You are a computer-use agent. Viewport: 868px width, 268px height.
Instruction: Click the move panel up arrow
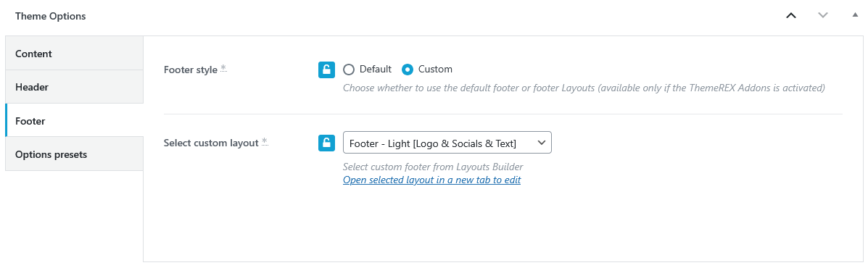coord(791,15)
